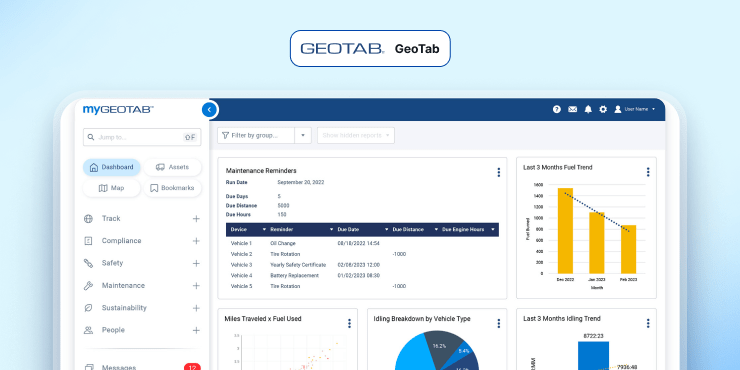The height and width of the screenshot is (370, 740).
Task: Click the Jan 2023 fuel bar
Action: tap(597, 243)
